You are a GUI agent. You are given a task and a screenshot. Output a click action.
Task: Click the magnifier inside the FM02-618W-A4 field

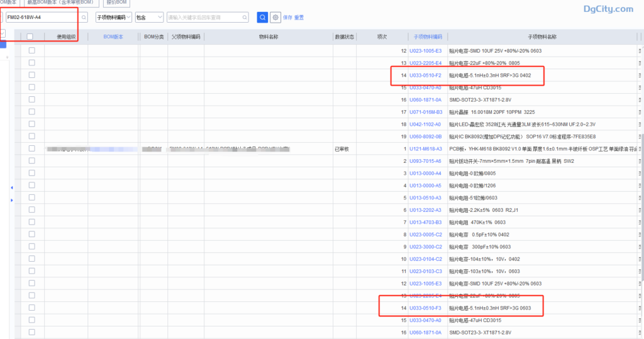click(x=84, y=18)
